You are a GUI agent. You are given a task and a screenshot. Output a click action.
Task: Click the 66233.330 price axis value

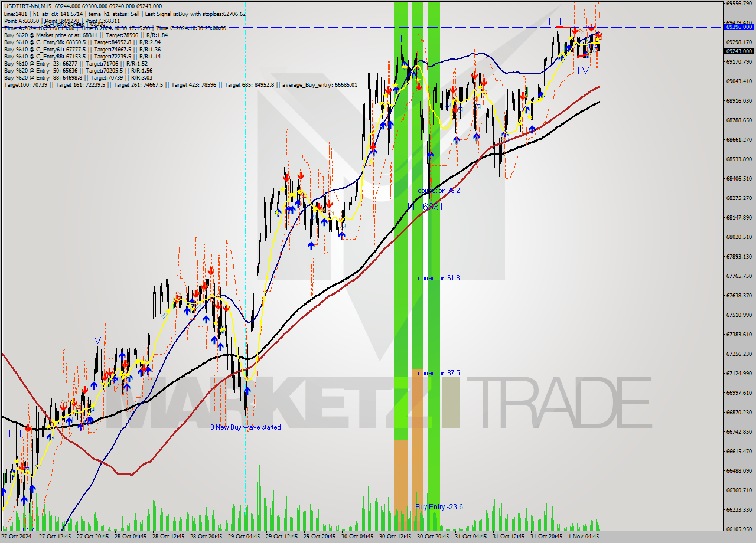pyautogui.click(x=739, y=509)
